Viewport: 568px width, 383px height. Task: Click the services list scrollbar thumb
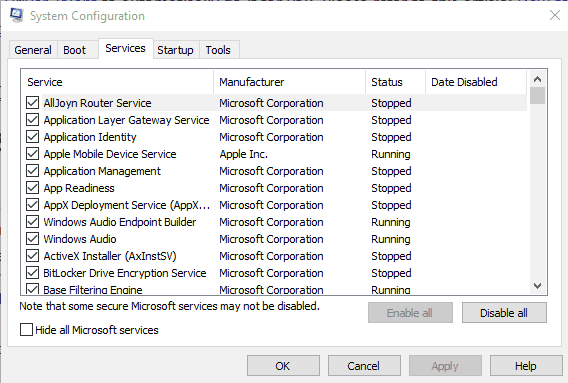coord(538,95)
